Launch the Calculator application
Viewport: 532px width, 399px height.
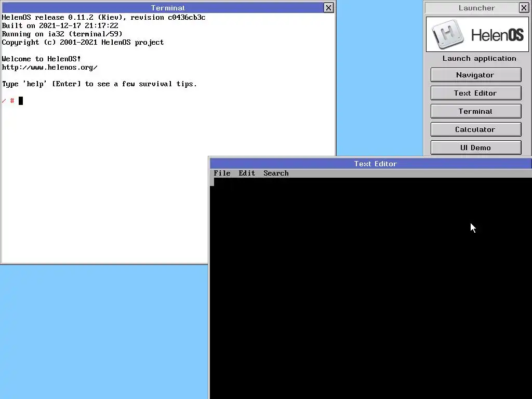476,129
